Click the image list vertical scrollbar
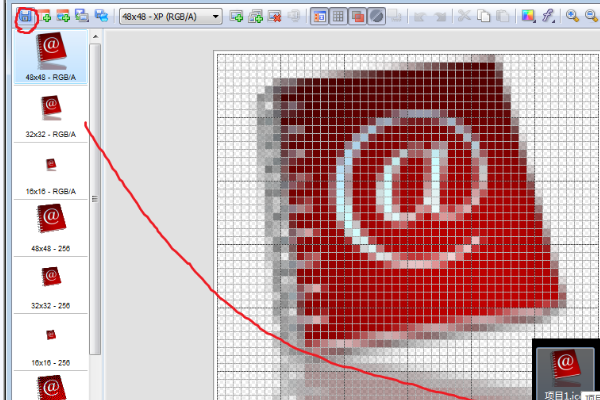The image size is (600, 400). [95, 200]
